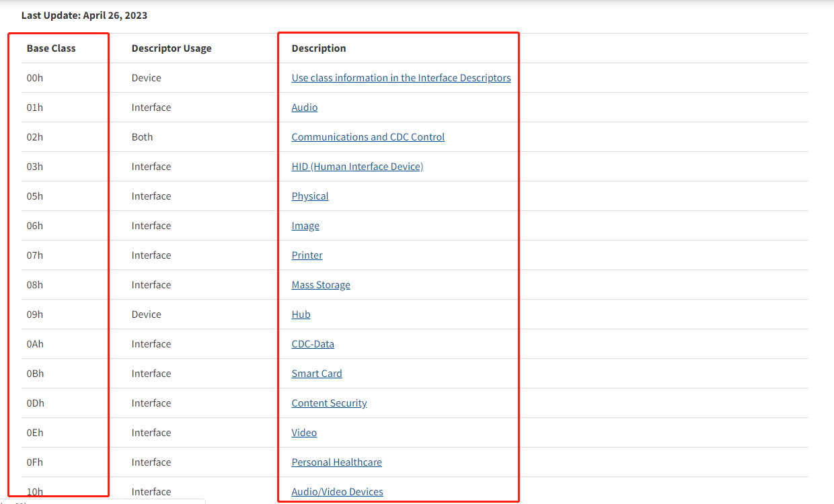834x504 pixels.
Task: Open the HID (Human Interface Device) link
Action: click(357, 167)
